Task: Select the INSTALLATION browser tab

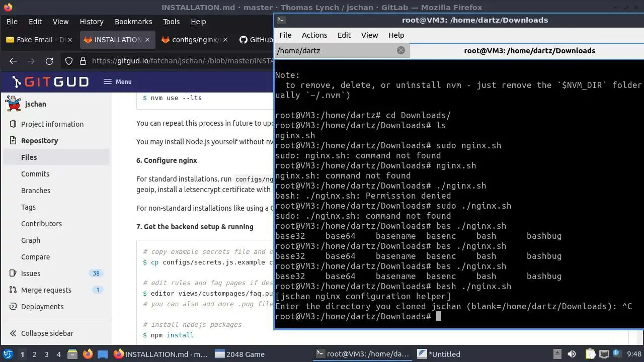Action: pos(114,40)
